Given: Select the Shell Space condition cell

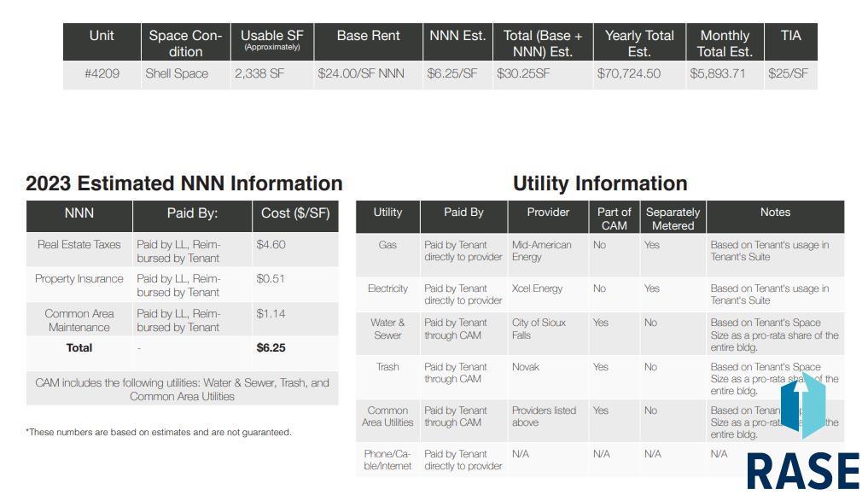Looking at the screenshot, I should [x=177, y=74].
